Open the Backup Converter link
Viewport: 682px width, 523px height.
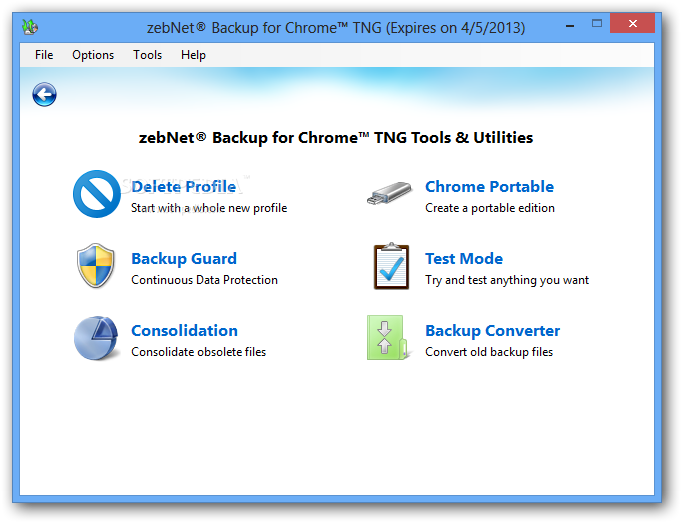coord(493,331)
